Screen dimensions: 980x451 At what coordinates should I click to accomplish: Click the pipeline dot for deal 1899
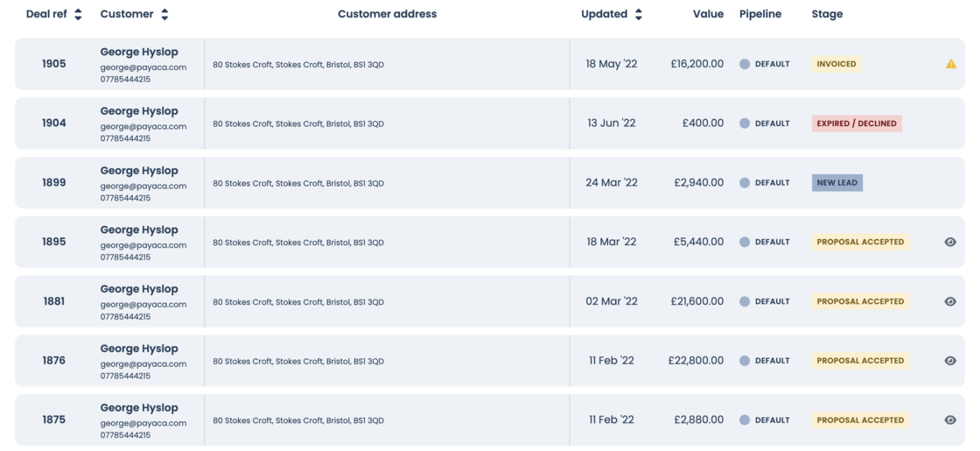coord(745,183)
